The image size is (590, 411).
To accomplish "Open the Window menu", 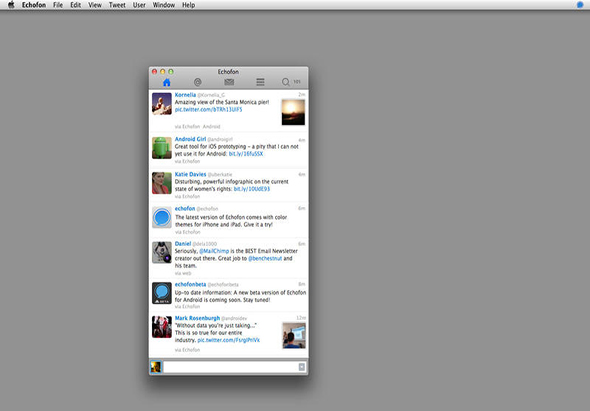I will (x=164, y=5).
